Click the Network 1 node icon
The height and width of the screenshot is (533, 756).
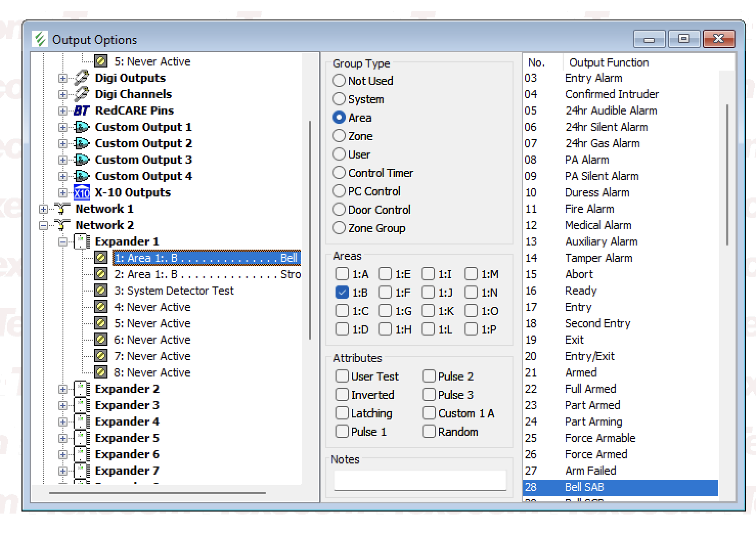coord(62,209)
